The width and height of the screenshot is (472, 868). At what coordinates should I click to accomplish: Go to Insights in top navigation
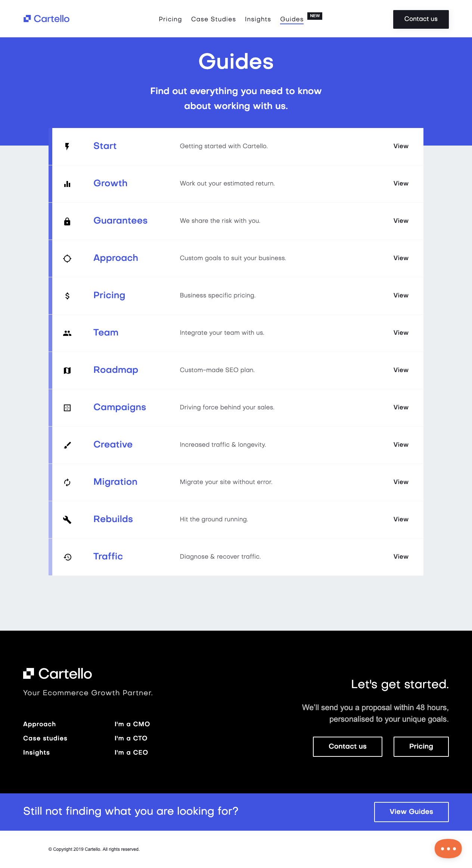(x=258, y=19)
